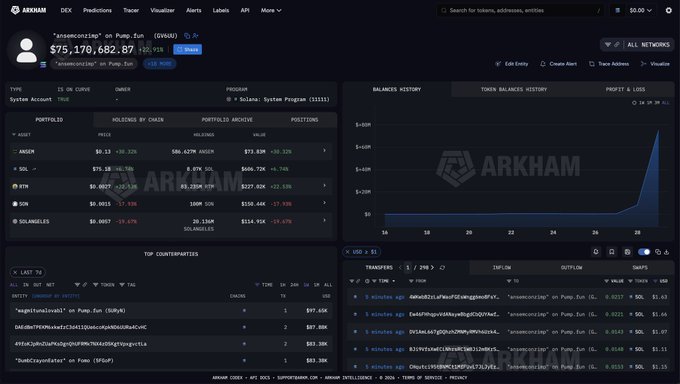The height and width of the screenshot is (384, 680).
Task: Refresh the transfers list
Action: (442, 268)
